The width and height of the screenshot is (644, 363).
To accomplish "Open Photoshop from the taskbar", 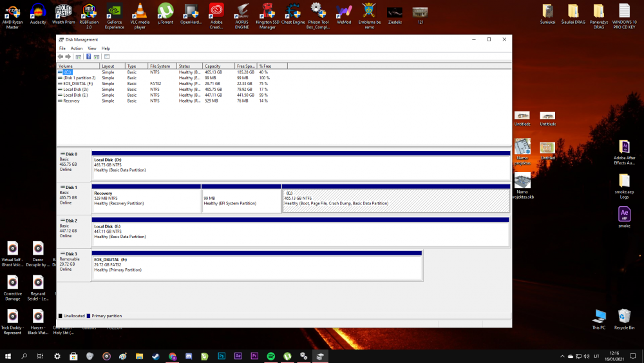I will (x=222, y=356).
